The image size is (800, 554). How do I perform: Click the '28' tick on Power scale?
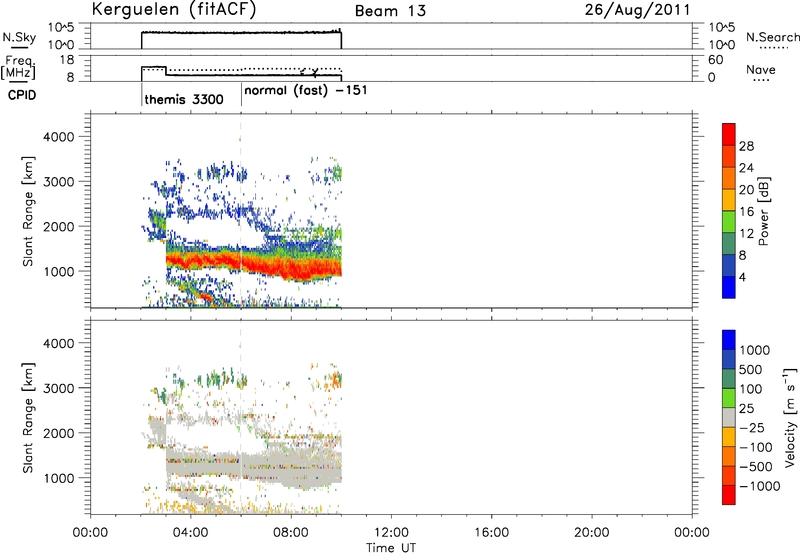pyautogui.click(x=746, y=146)
